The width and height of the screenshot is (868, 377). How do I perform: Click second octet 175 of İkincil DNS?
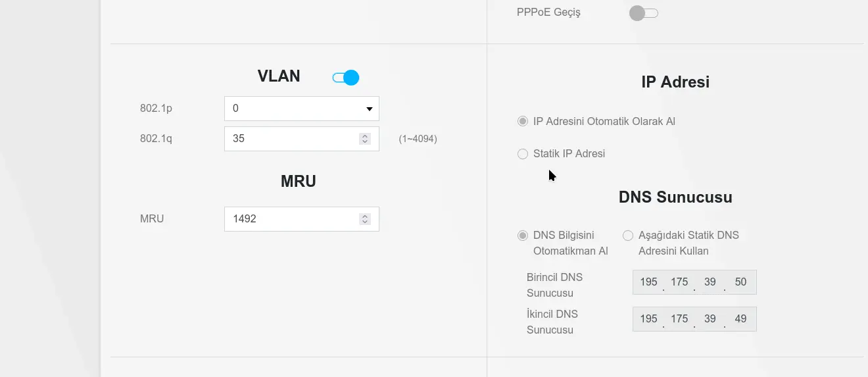point(679,318)
